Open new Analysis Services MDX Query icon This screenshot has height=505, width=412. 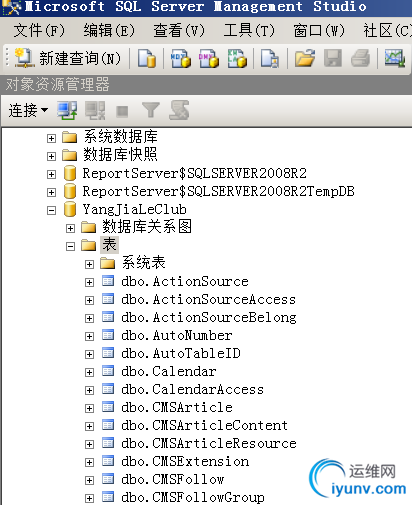click(180, 59)
